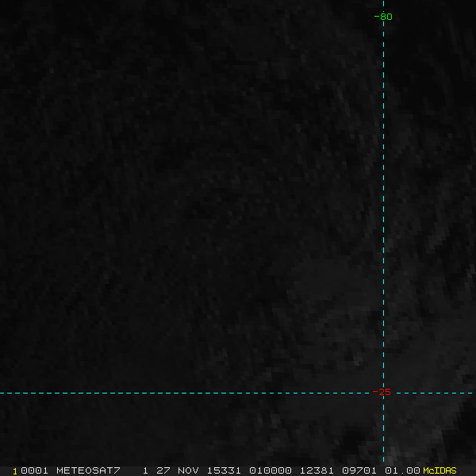The height and width of the screenshot is (476, 476).
Task: Click the red -25 latitude label
Action: (382, 392)
